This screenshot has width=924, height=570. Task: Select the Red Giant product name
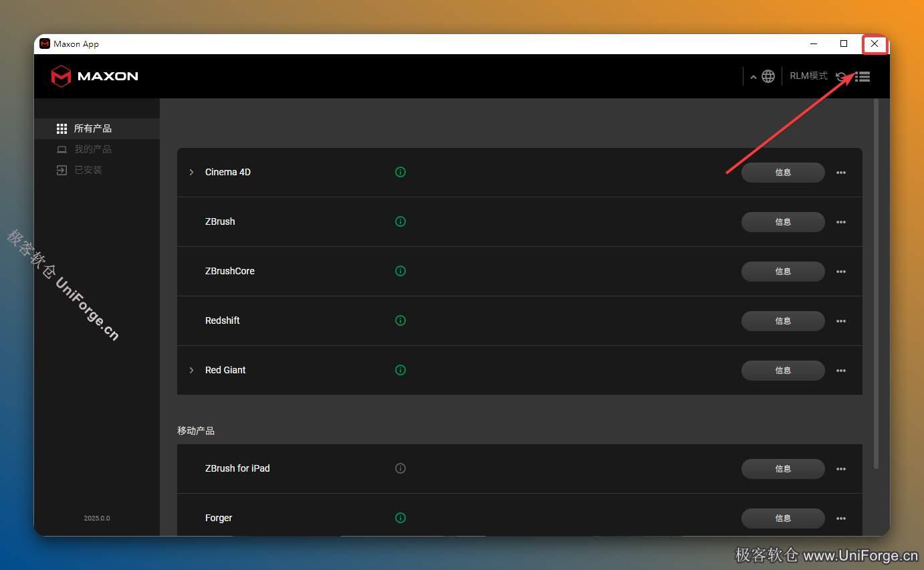(225, 370)
